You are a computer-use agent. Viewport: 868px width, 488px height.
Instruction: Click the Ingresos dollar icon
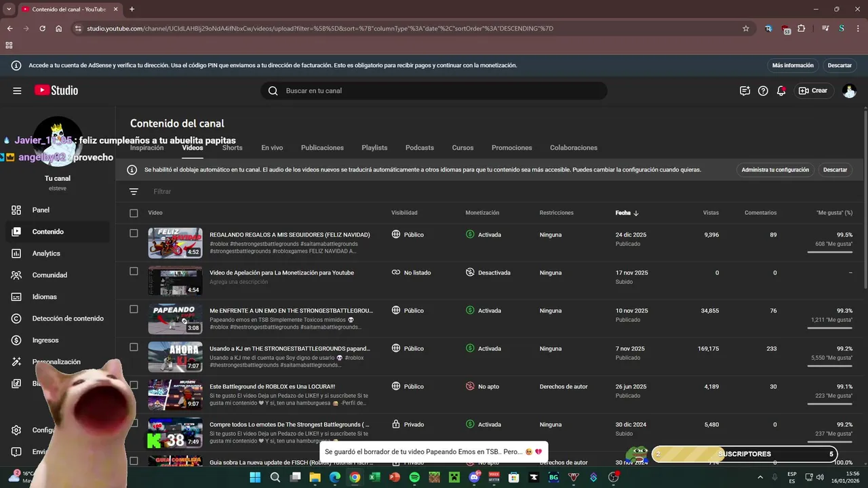[16, 340]
